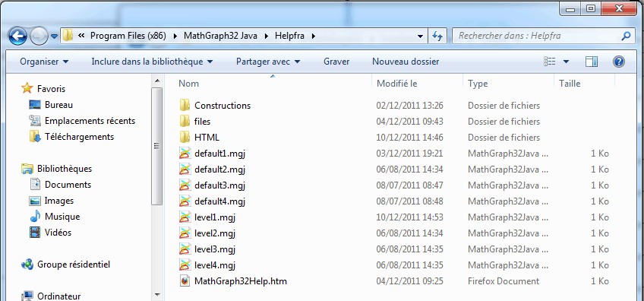Toggle the preview pane icon
The image size is (644, 301).
point(591,62)
